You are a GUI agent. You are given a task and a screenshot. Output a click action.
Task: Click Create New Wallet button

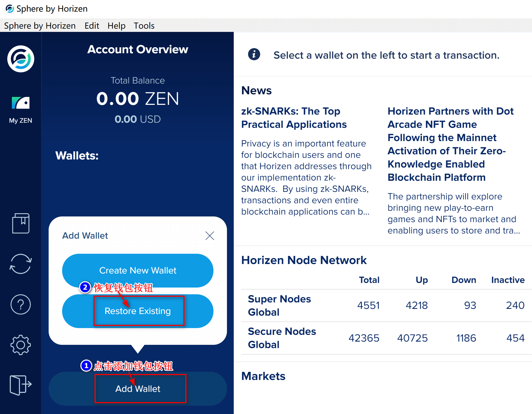138,271
